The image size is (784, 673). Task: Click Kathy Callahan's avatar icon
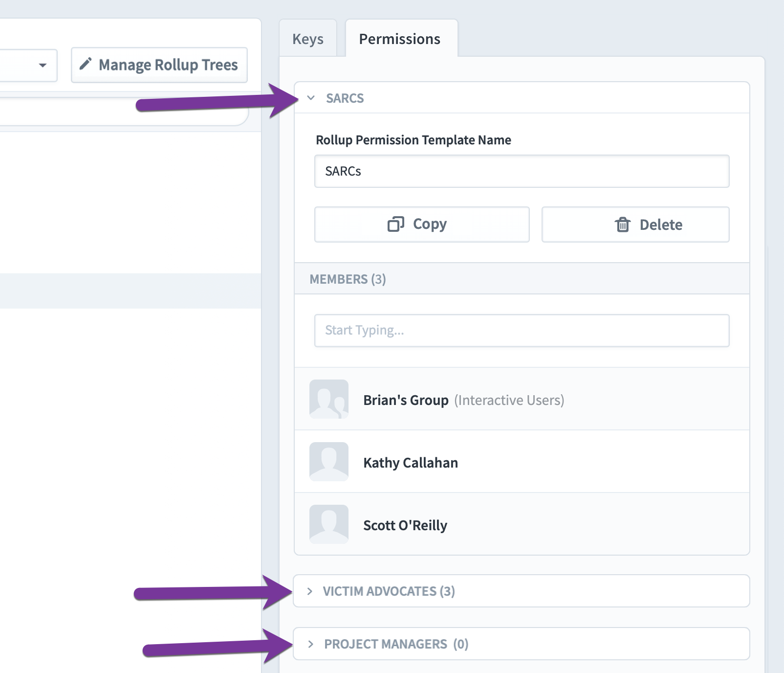click(x=329, y=462)
